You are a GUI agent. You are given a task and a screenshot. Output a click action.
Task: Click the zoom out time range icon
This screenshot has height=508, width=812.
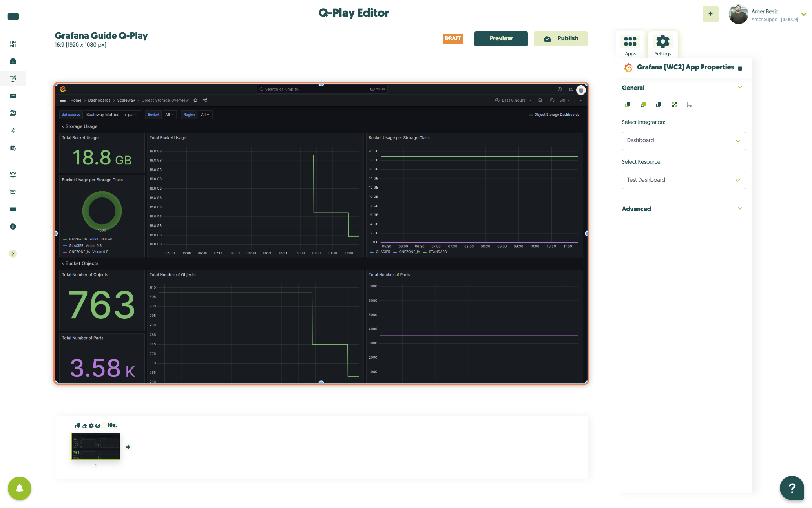point(540,101)
